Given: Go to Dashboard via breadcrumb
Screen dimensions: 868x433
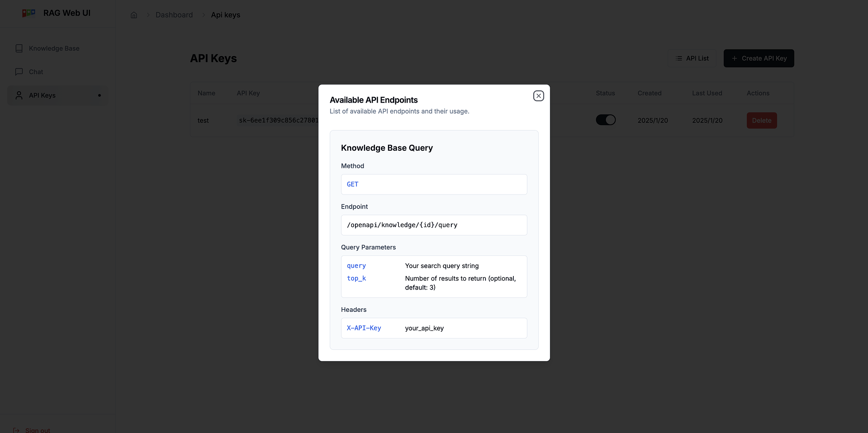Looking at the screenshot, I should tap(174, 15).
